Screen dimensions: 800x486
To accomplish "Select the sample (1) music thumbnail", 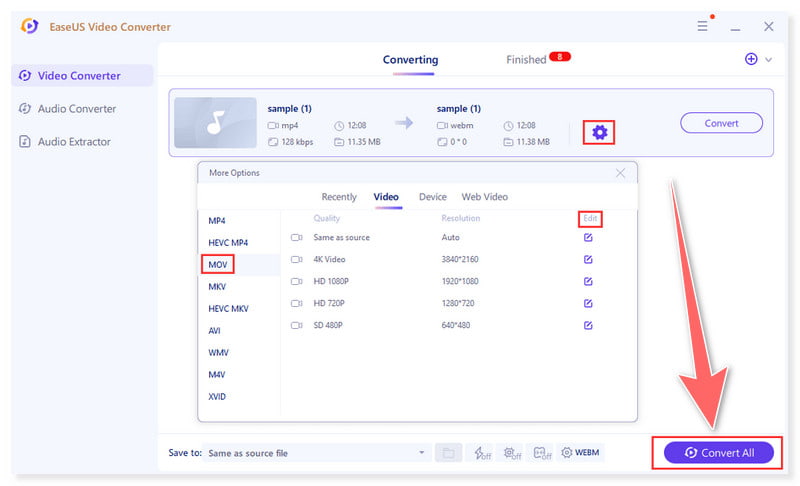I will click(214, 123).
